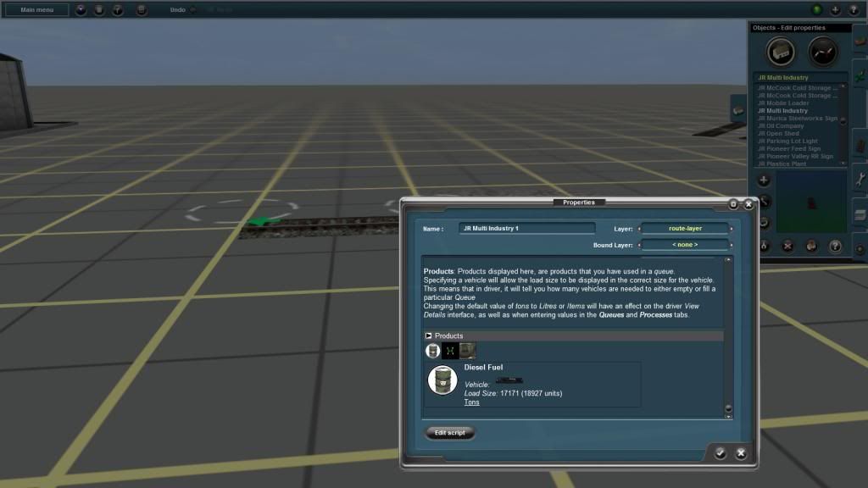Select the Diesel Fuel barrel product thumbnail
Screen dimensions: 868x488
pos(432,351)
